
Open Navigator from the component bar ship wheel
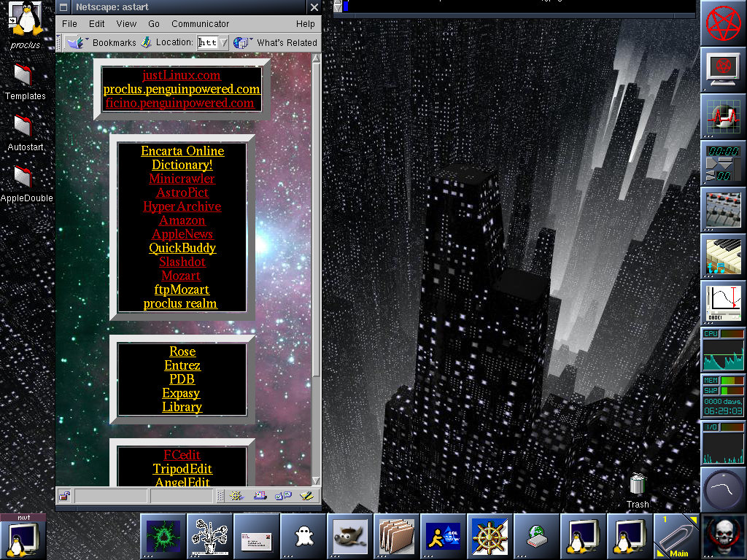236,496
